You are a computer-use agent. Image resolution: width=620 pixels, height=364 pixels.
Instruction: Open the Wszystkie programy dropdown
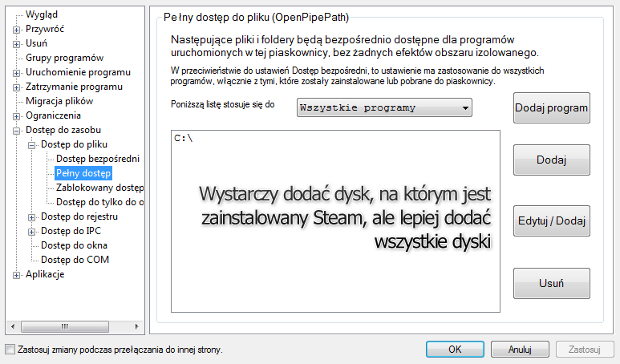point(384,107)
